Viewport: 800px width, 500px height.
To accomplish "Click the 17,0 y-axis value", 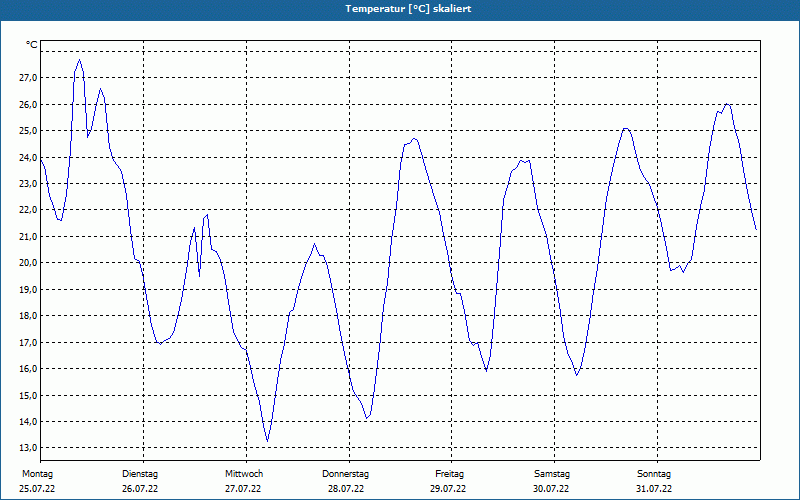I will click(28, 342).
